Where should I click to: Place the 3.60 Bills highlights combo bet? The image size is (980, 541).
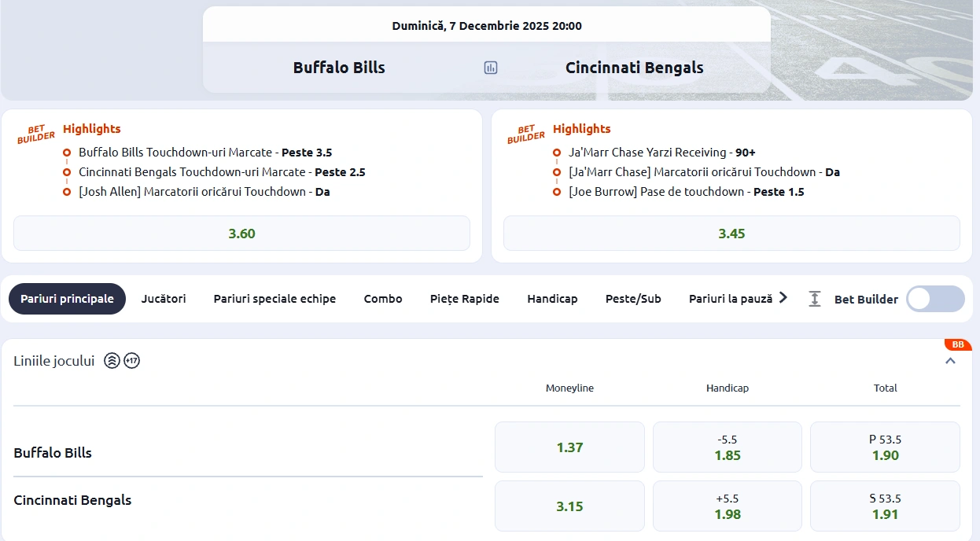[x=241, y=233]
